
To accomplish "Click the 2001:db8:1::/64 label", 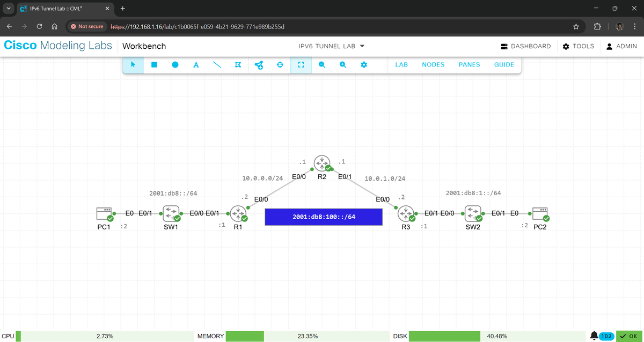I will point(473,193).
